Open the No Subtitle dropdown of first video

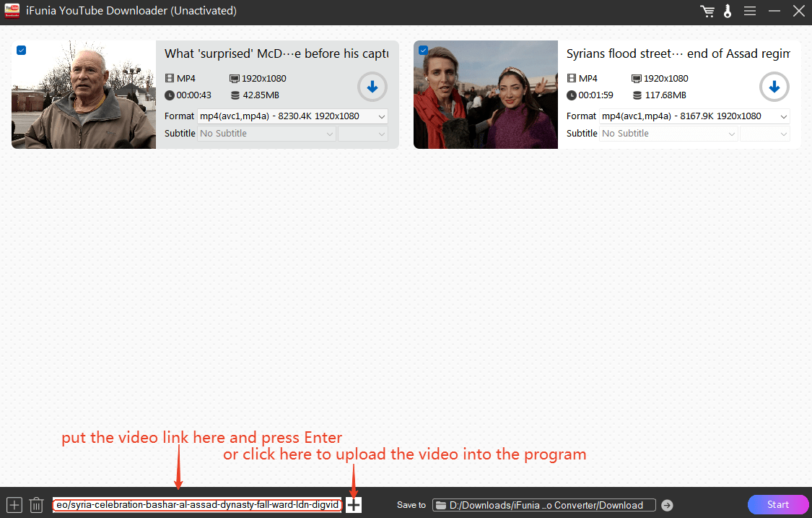tap(267, 134)
